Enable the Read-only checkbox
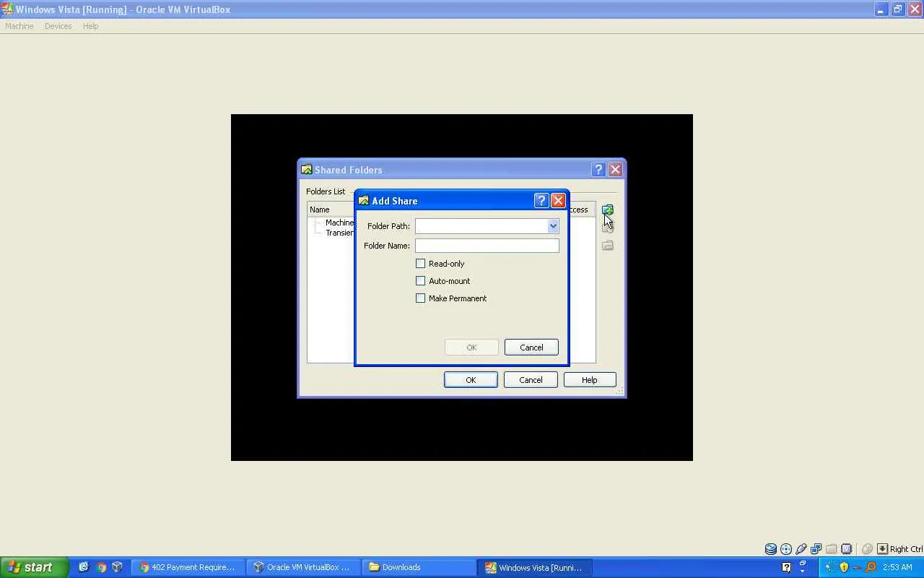This screenshot has width=924, height=578. 421,264
